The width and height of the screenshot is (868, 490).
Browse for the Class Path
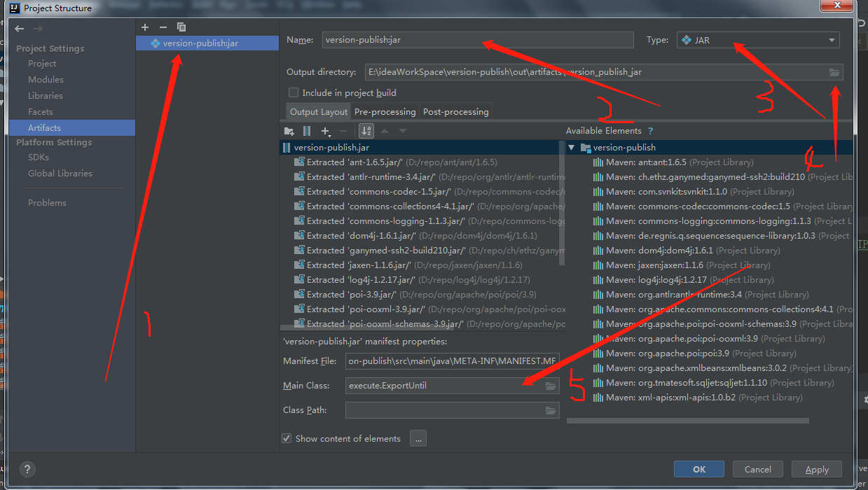(x=551, y=411)
